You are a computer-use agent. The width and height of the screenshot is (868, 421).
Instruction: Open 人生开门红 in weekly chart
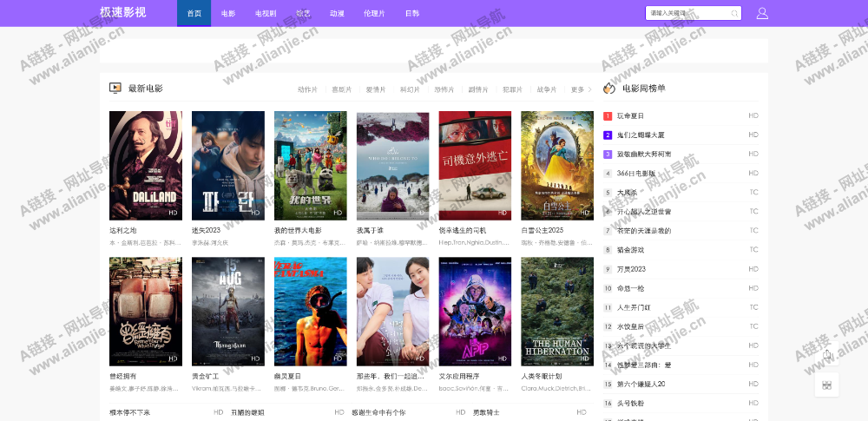(634, 307)
